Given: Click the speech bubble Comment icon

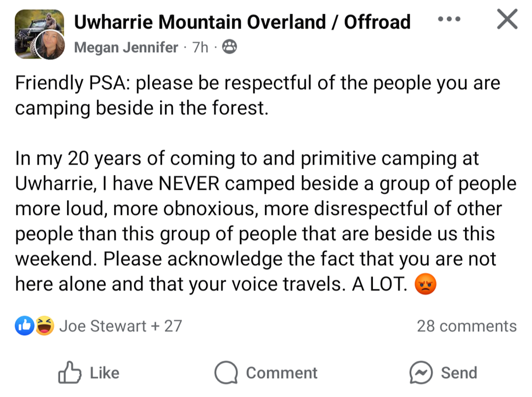Looking at the screenshot, I should click(x=226, y=373).
